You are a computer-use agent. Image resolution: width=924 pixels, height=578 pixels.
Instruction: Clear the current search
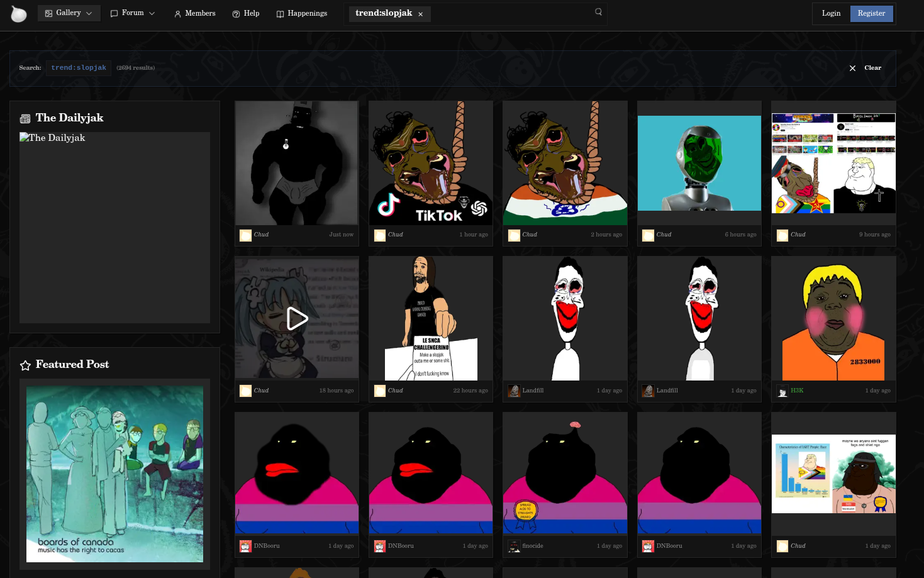point(872,68)
